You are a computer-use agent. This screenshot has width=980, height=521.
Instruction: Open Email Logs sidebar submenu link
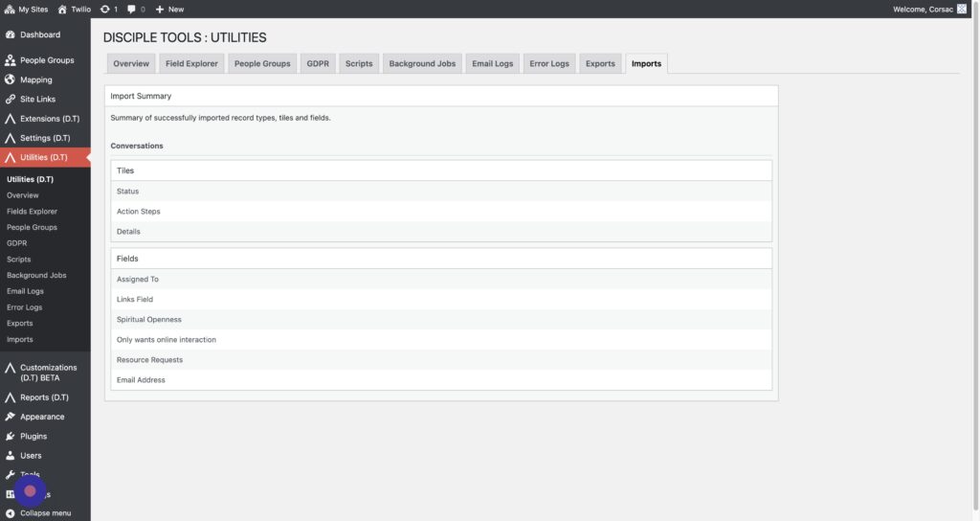(x=23, y=291)
